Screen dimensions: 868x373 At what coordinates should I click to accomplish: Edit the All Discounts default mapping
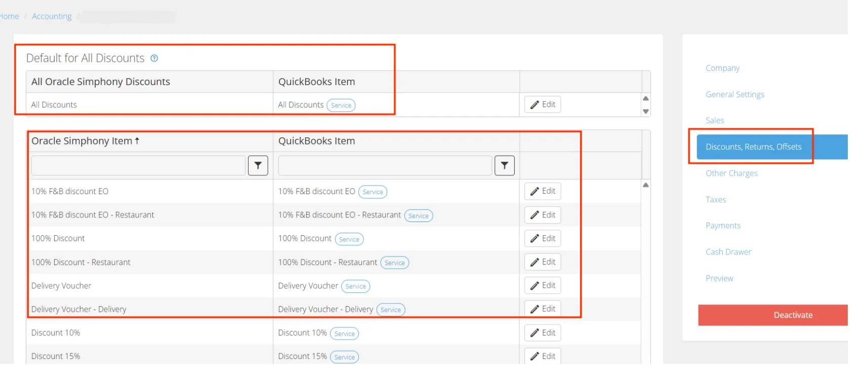543,104
